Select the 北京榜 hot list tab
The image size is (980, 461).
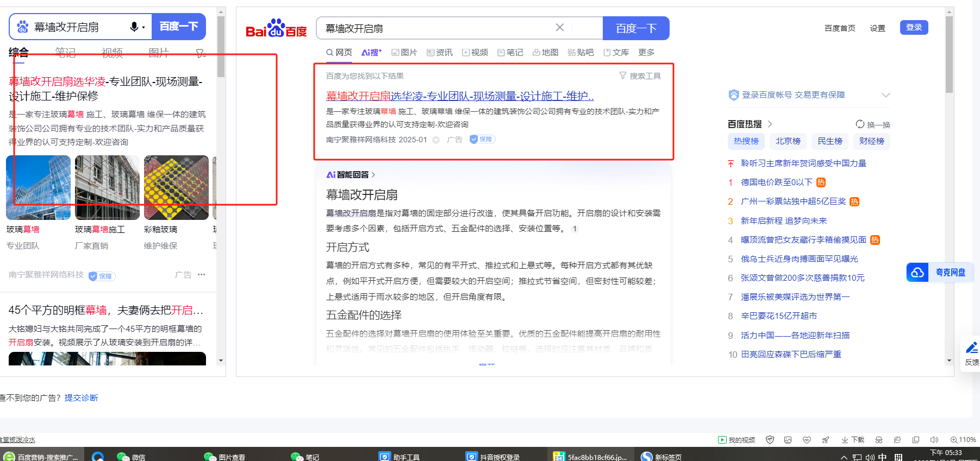pyautogui.click(x=788, y=141)
